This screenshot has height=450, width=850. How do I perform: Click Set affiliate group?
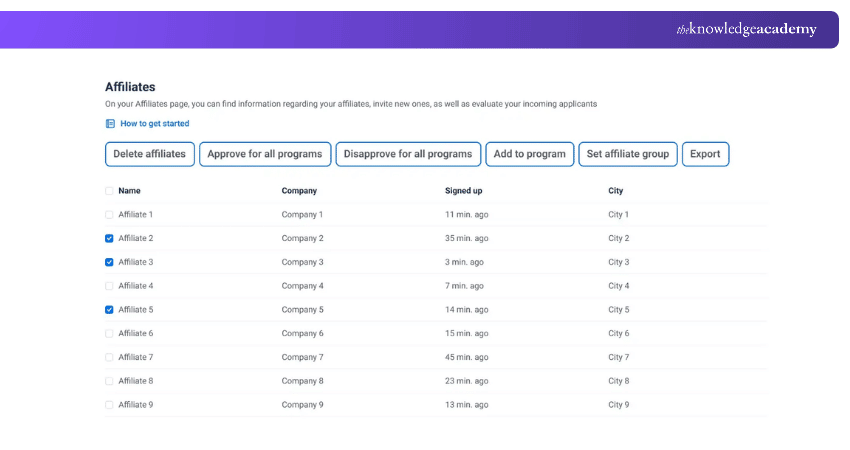tap(628, 154)
